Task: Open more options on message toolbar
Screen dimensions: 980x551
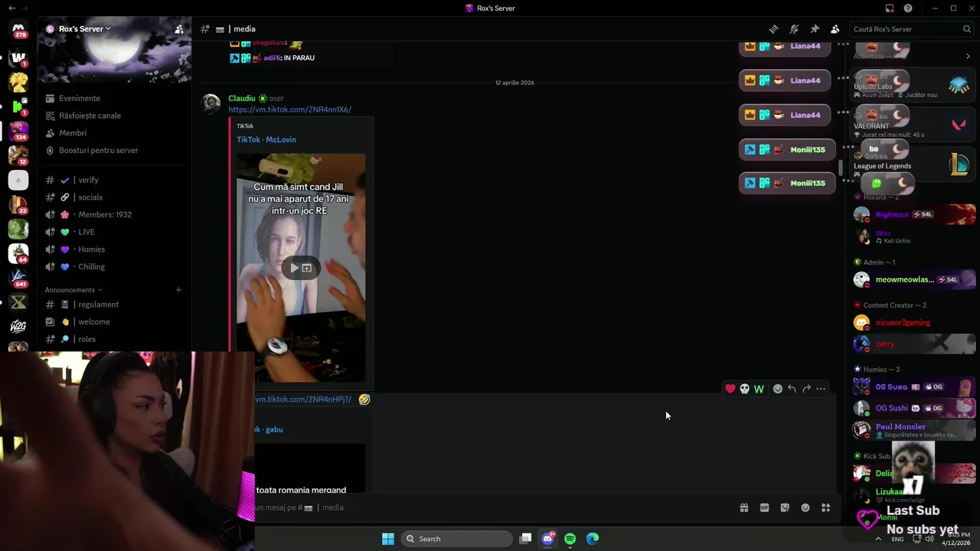Action: [x=821, y=389]
